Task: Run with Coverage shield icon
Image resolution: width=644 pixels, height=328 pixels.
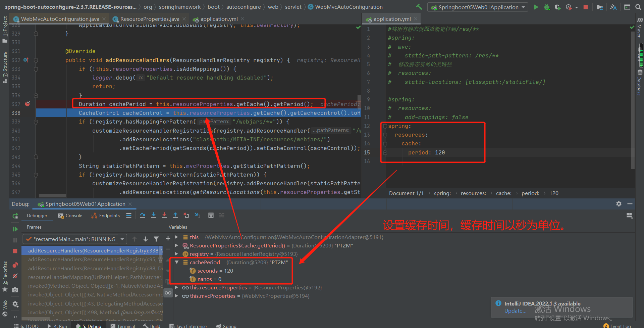Action: click(557, 7)
